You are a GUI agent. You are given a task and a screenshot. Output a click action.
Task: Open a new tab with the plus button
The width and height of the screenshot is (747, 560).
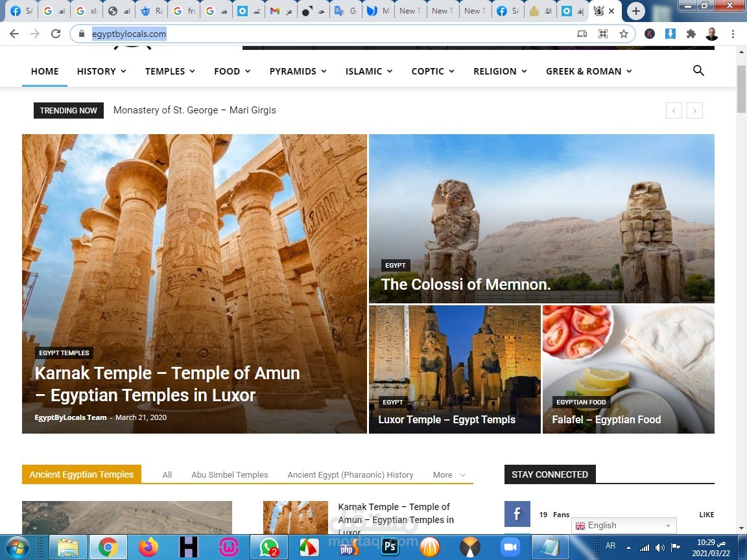[x=636, y=11]
